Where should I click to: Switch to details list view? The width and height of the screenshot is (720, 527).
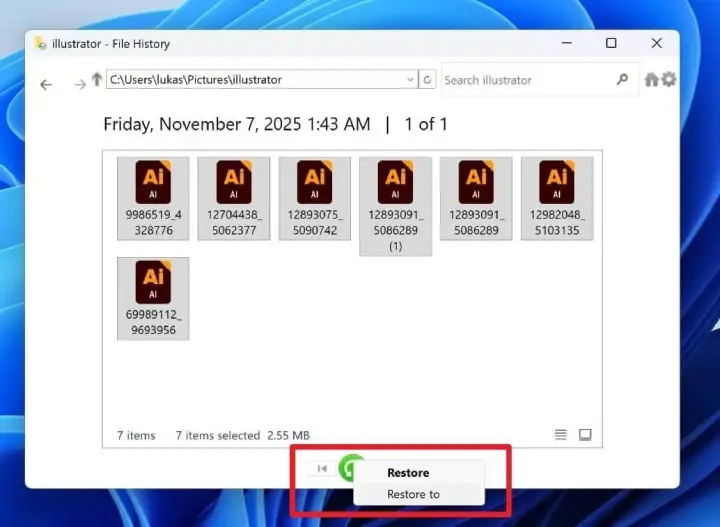pos(561,434)
